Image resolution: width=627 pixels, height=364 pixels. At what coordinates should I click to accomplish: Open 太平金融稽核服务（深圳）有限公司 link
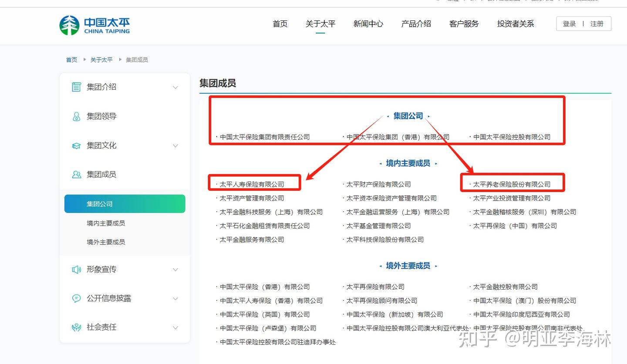click(525, 212)
